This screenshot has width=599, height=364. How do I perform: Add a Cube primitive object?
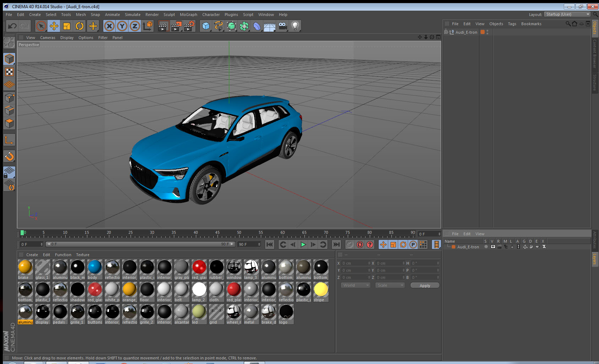pos(206,26)
